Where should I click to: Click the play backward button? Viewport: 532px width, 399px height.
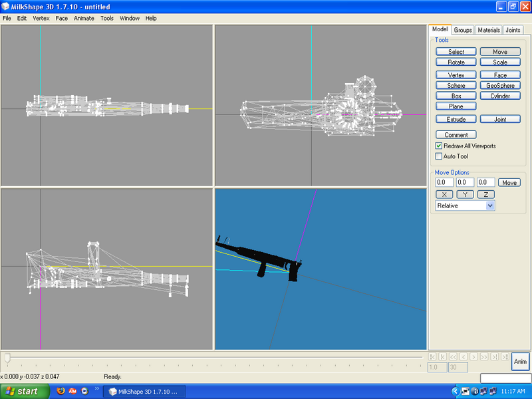tap(453, 356)
